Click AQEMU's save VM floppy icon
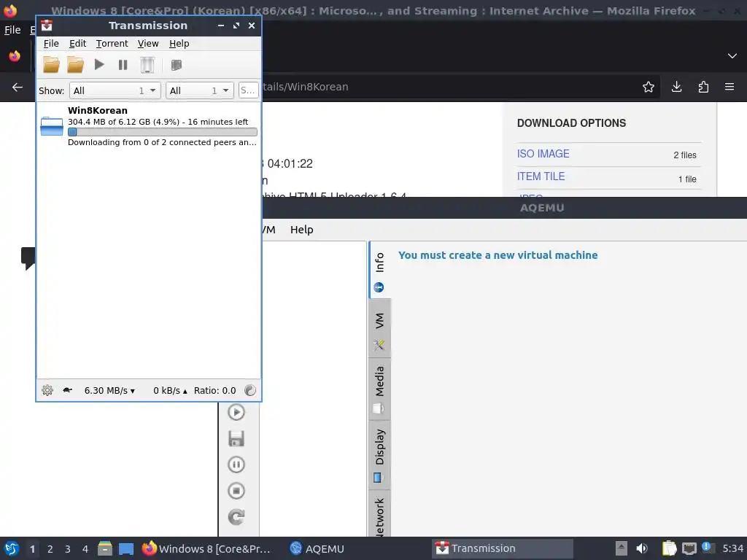 point(236,438)
